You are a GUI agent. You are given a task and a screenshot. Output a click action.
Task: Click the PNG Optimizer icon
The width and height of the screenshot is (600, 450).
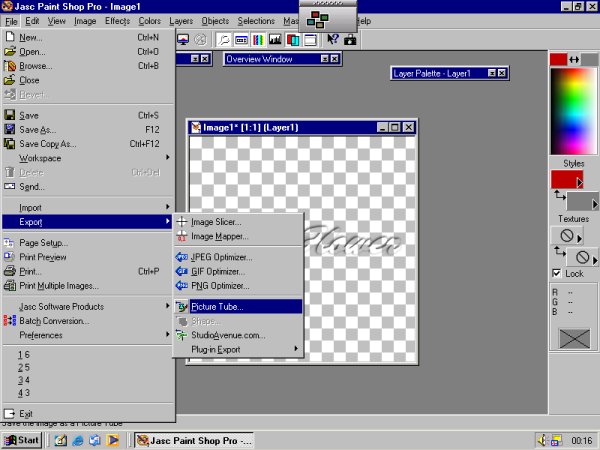pos(182,286)
